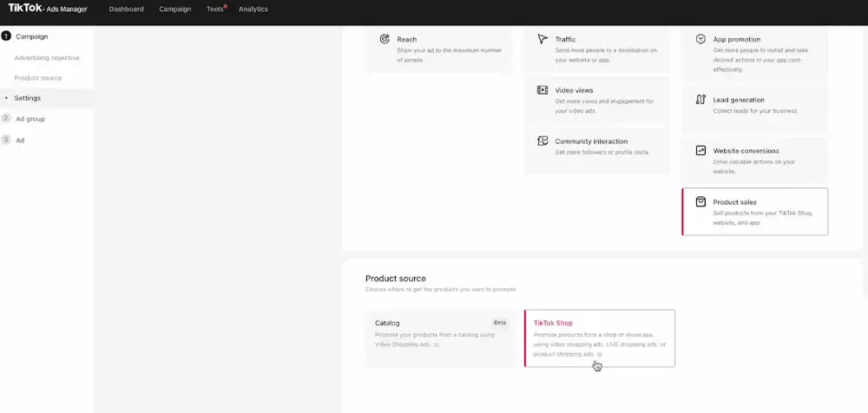Jump to Product source section
Viewport: 868px width, 413px height.
38,78
